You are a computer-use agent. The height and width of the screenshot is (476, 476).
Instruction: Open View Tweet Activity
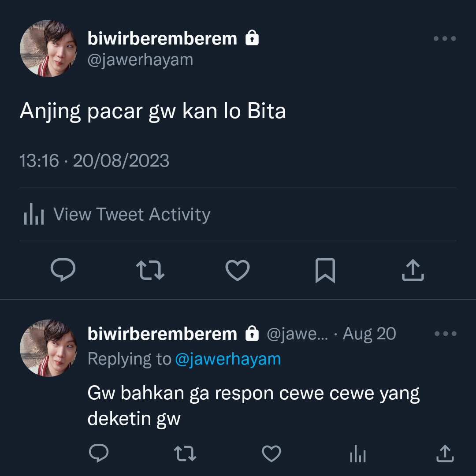point(117,214)
